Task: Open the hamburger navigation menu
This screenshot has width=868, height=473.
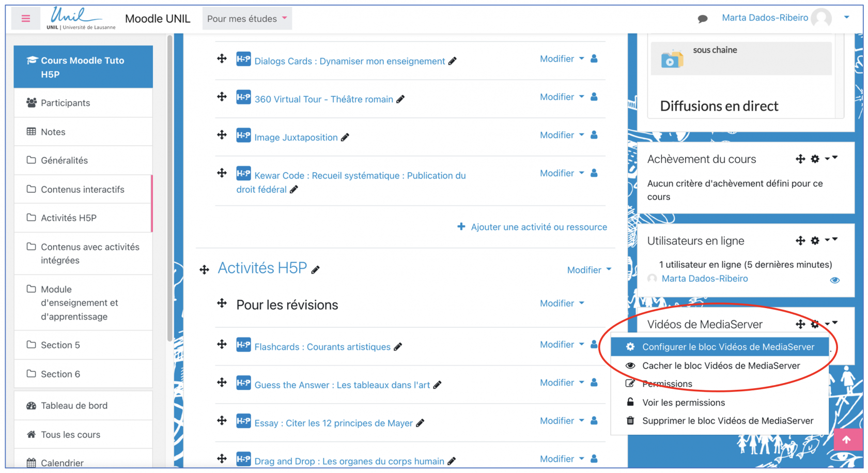Action: tap(25, 19)
